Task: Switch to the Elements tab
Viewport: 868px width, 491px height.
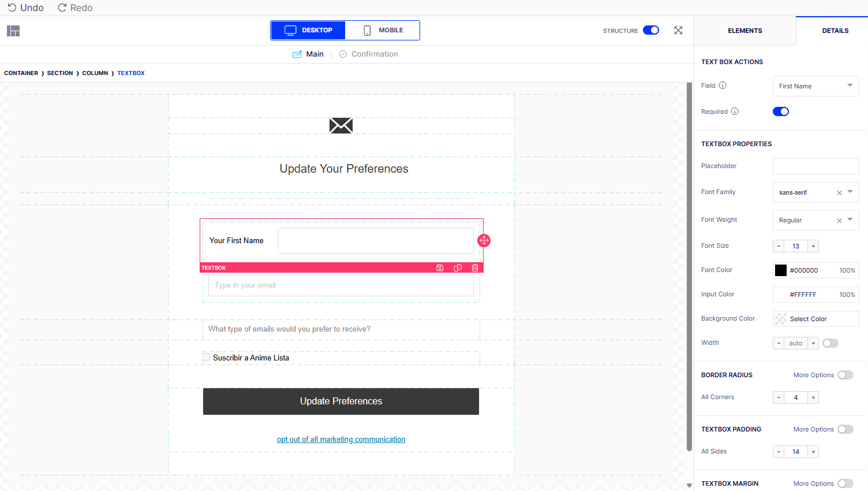Action: pyautogui.click(x=744, y=31)
